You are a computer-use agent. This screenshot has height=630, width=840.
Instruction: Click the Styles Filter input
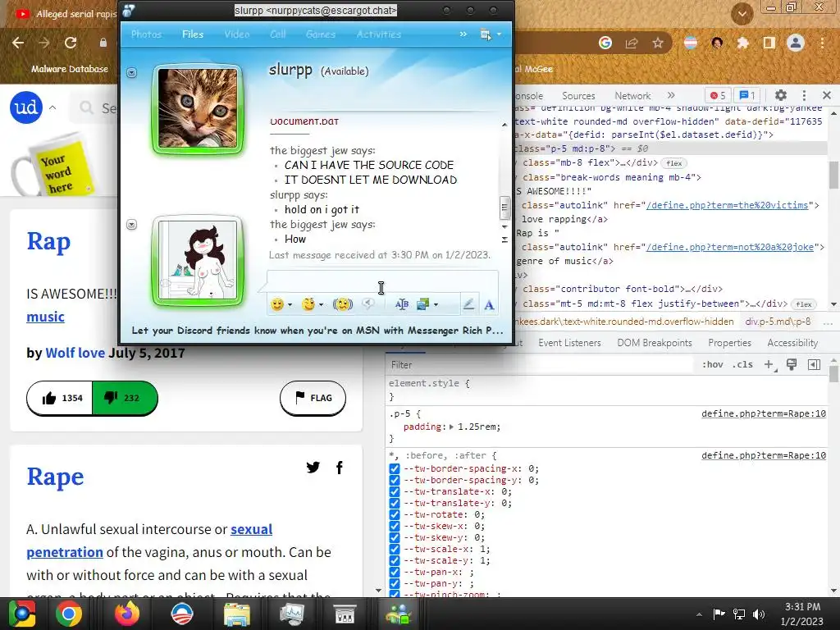coord(541,365)
